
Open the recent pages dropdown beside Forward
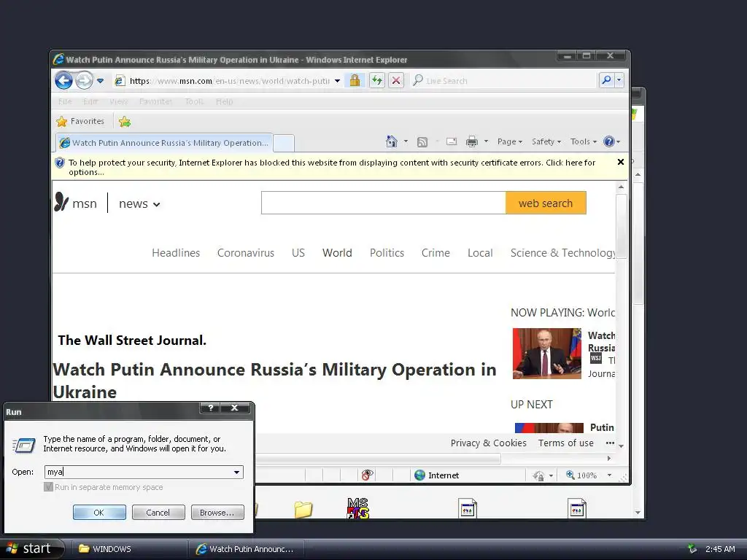click(x=100, y=81)
